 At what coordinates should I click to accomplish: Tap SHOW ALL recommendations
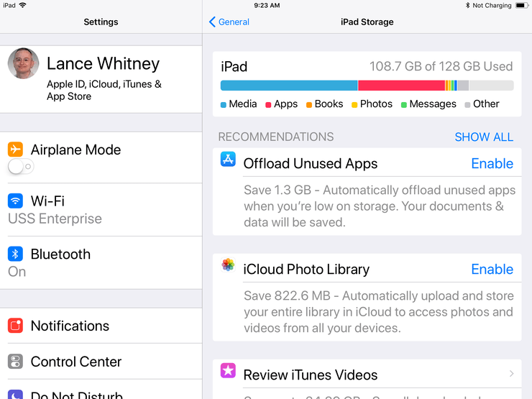(x=484, y=137)
